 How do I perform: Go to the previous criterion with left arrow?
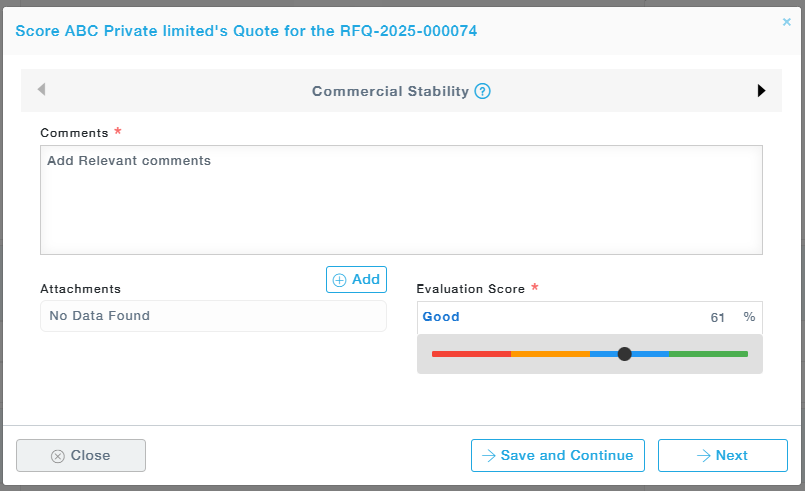(41, 90)
